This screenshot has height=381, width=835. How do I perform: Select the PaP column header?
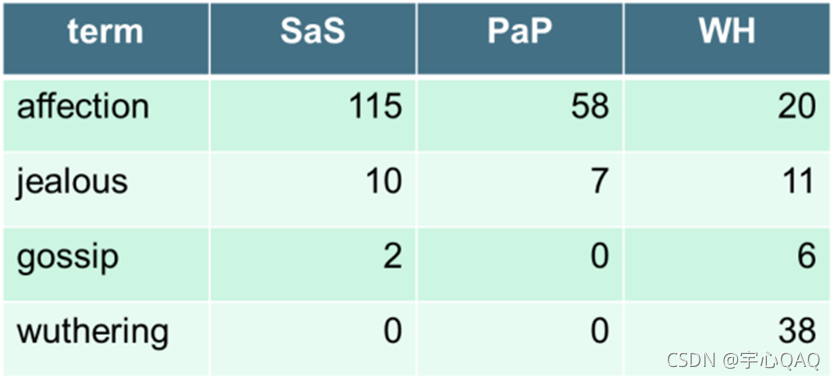520,38
